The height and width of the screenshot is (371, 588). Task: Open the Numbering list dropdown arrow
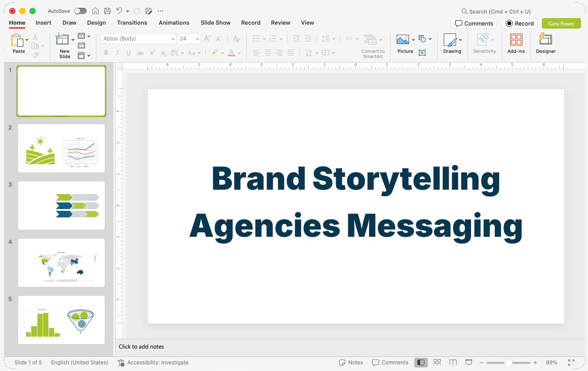[281, 39]
